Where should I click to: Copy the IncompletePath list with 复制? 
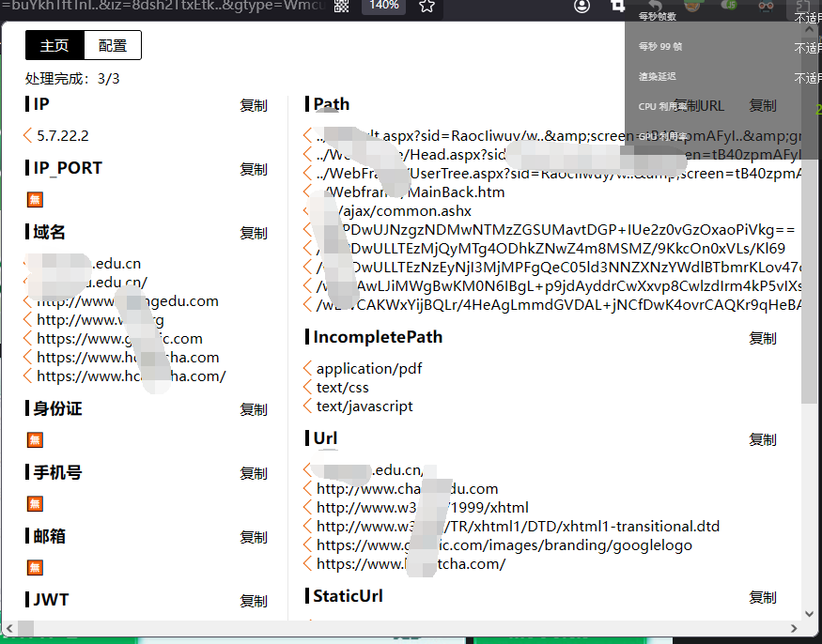[763, 339]
